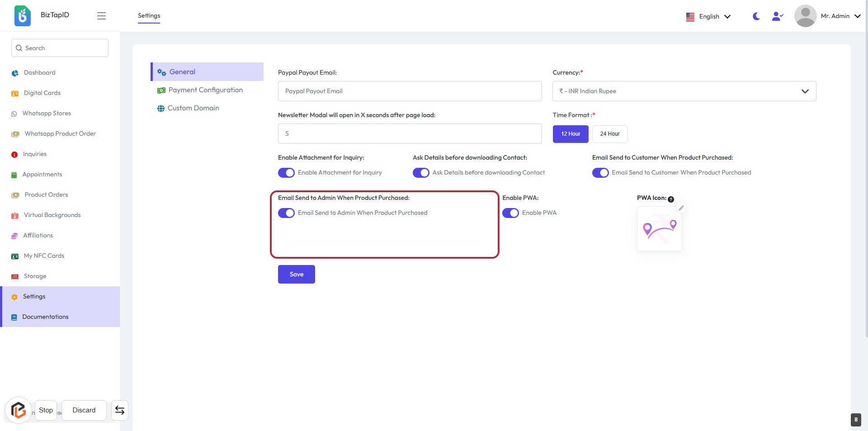The image size is (868, 431).
Task: Click the Mr. Admin avatar image
Action: (x=805, y=16)
